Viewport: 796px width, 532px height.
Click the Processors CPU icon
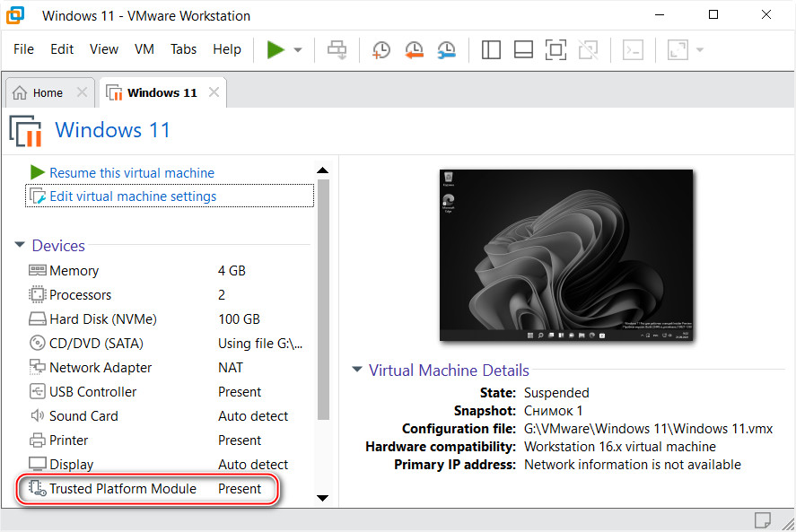pyautogui.click(x=37, y=294)
